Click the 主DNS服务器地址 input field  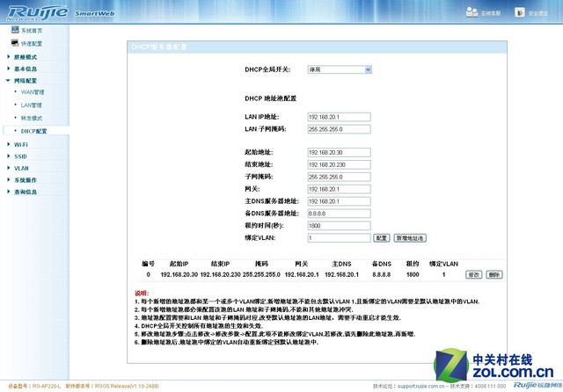(x=339, y=201)
